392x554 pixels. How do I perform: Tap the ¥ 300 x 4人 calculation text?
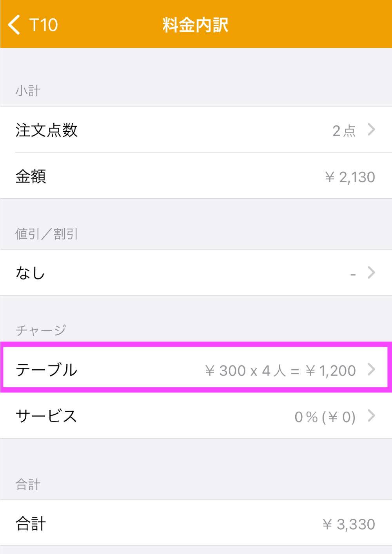coord(246,371)
